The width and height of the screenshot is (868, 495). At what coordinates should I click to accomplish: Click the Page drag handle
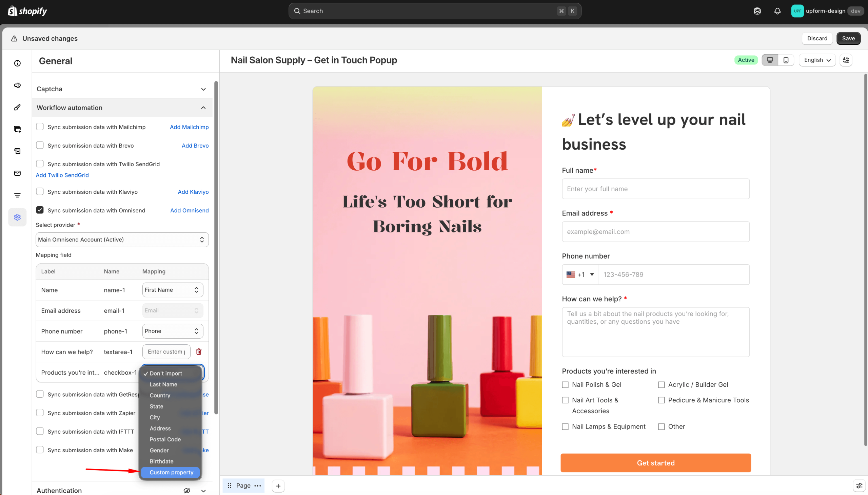229,486
